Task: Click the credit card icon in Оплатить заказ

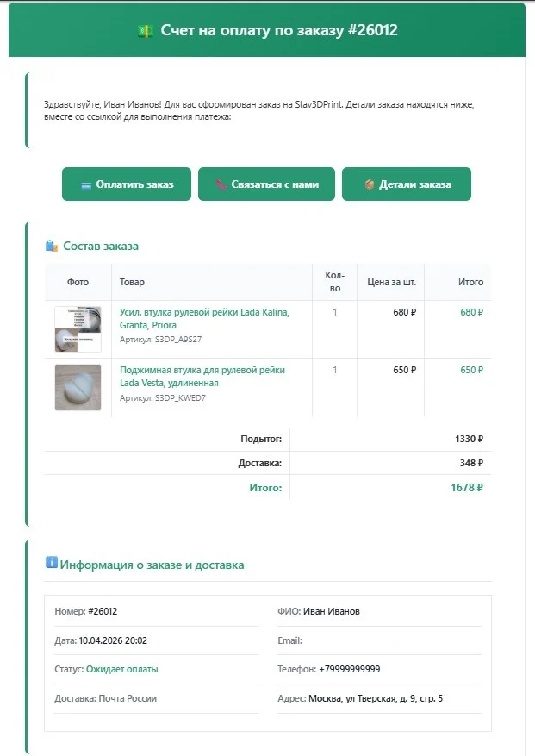Action: (x=86, y=185)
